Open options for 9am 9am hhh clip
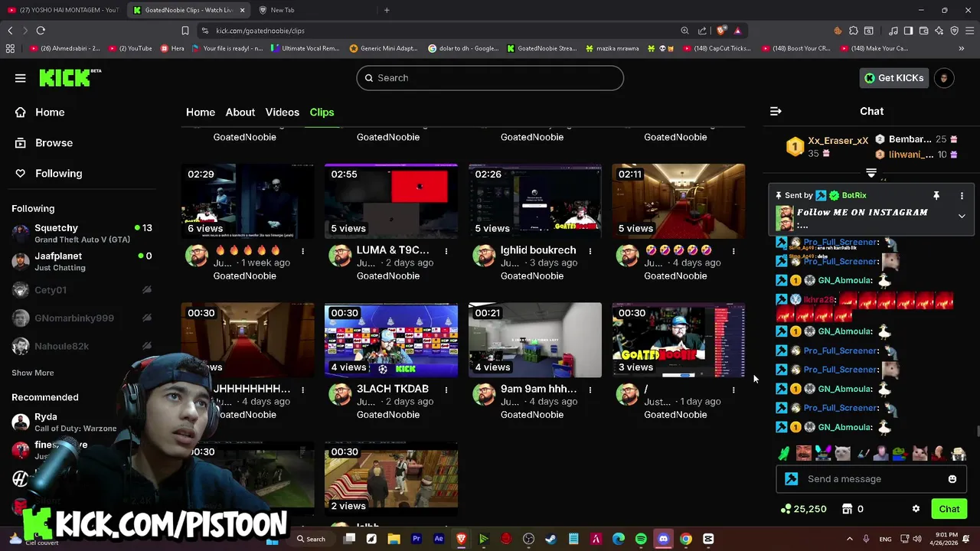Screen dimensions: 980x551 pyautogui.click(x=590, y=390)
